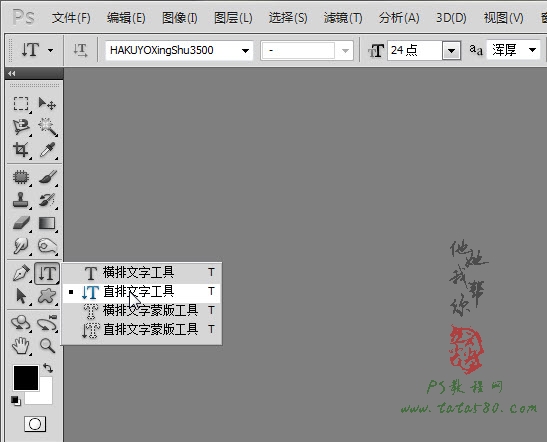
Task: Click the black foreground color swatch
Action: (26, 377)
